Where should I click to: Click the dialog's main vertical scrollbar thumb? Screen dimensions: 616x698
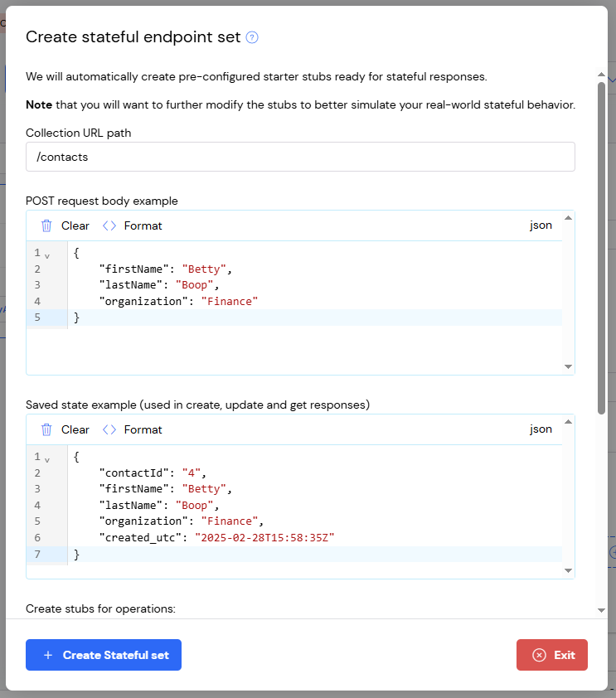601,248
